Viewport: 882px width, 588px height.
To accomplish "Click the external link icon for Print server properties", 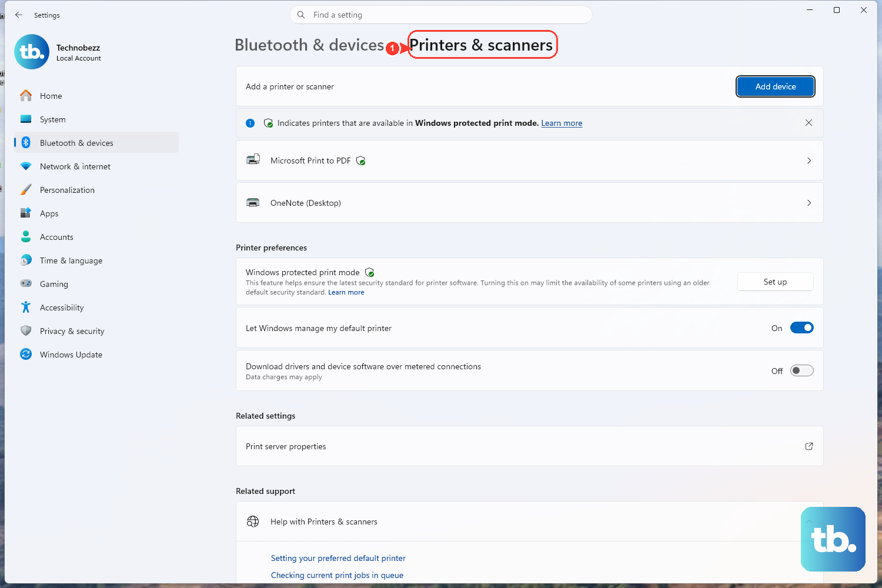I will tap(809, 446).
